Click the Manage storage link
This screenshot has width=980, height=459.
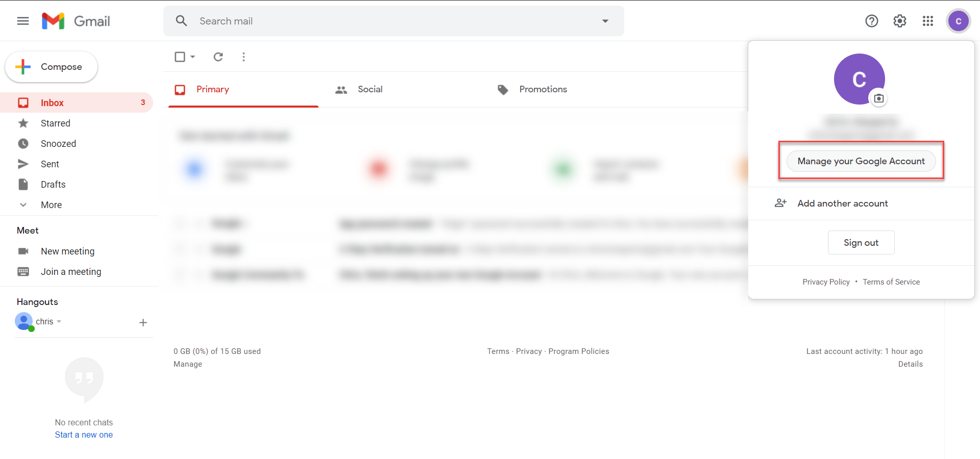[188, 364]
